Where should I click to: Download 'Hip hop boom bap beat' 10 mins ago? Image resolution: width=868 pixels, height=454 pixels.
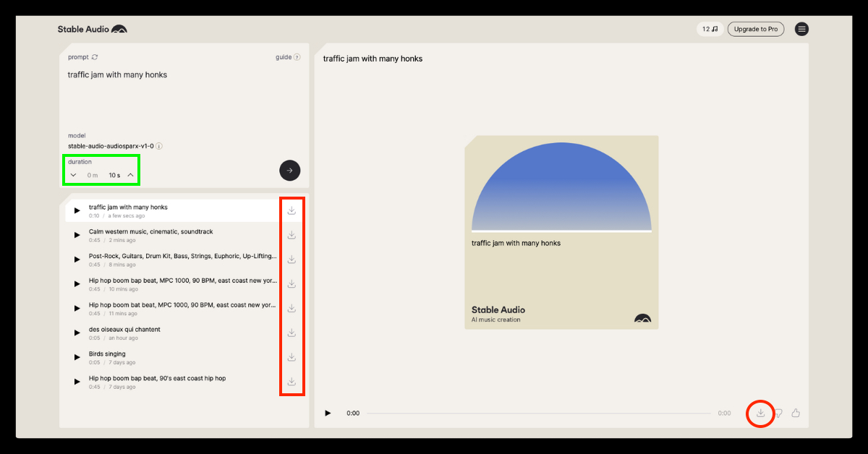(292, 283)
